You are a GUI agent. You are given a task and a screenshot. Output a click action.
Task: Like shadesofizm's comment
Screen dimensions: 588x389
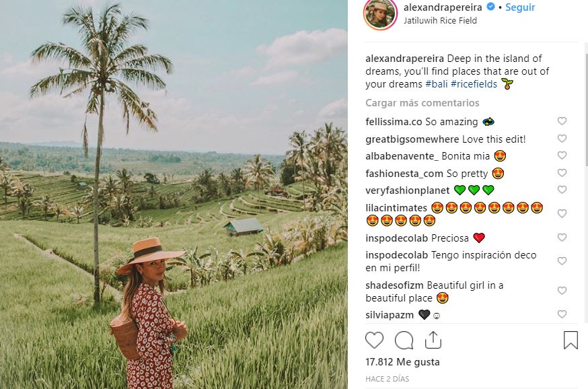562,291
